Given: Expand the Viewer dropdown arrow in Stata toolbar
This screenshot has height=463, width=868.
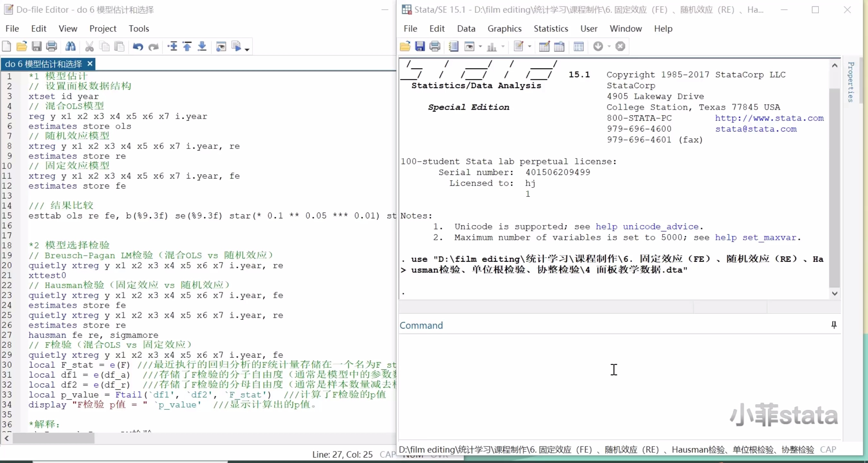Looking at the screenshot, I should 480,47.
